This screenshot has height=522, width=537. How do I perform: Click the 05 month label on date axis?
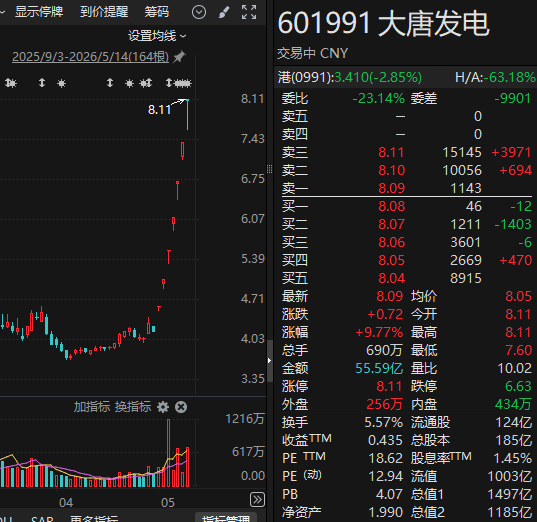tap(168, 503)
